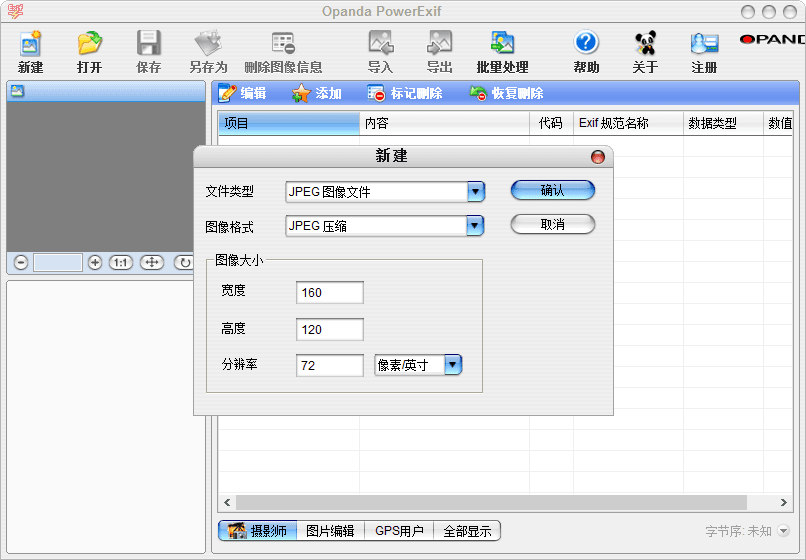
Task: Expand the 图像格式 dropdown
Action: (475, 226)
